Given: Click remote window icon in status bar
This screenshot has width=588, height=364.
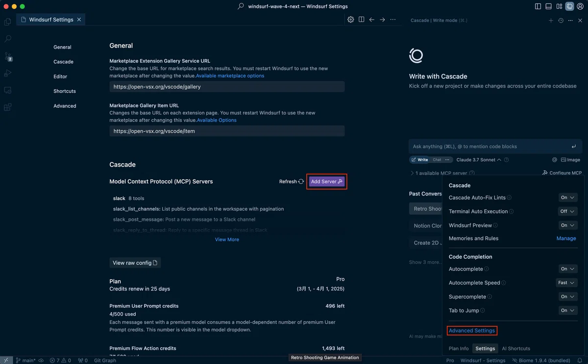Looking at the screenshot, I should 6,360.
